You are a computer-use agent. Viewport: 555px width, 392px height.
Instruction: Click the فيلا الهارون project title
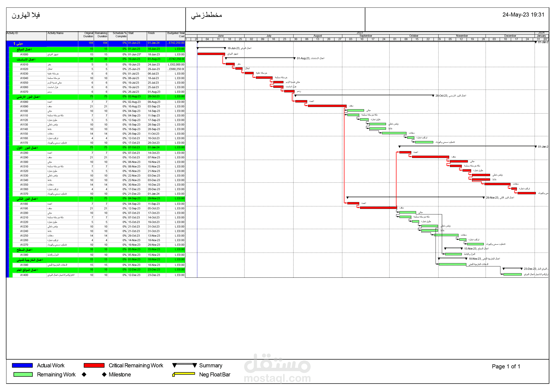(26, 15)
